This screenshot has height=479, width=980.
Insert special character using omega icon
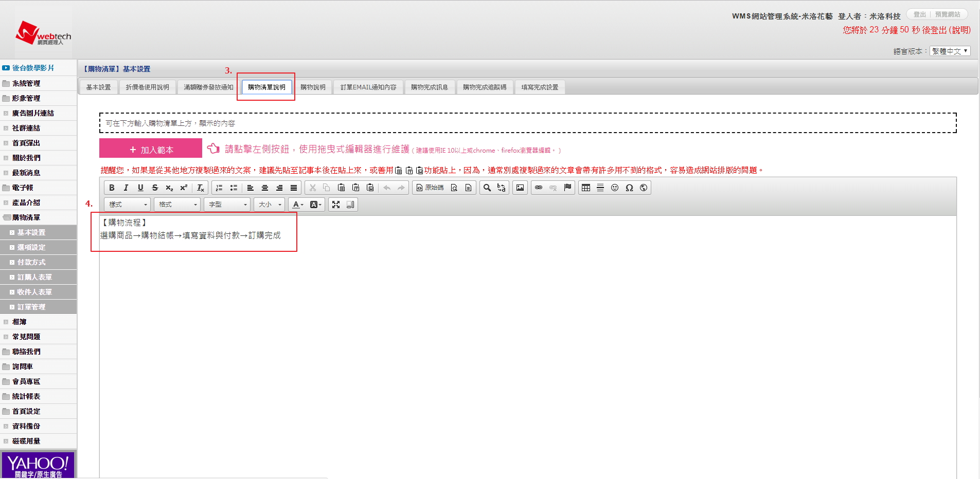click(x=629, y=188)
